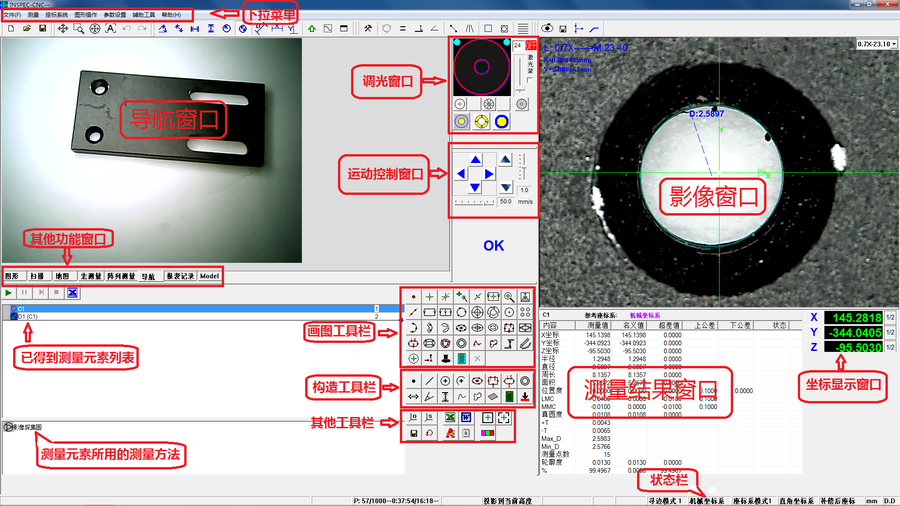Click the move-up arrow in motion control
Image resolution: width=900 pixels, height=506 pixels.
tap(476, 160)
